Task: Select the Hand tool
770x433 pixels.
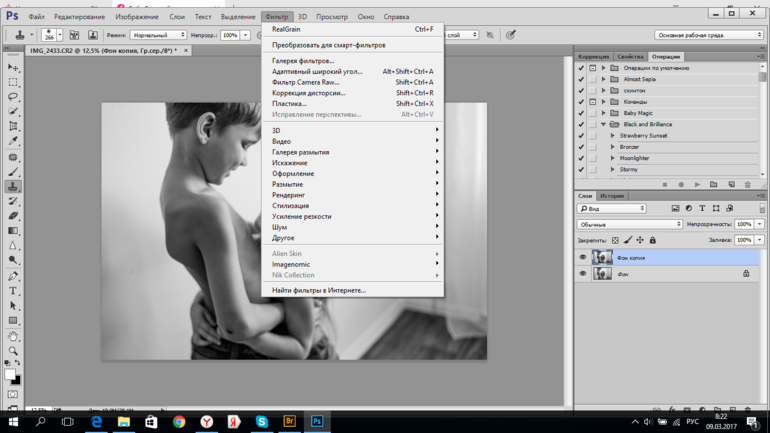Action: point(13,336)
